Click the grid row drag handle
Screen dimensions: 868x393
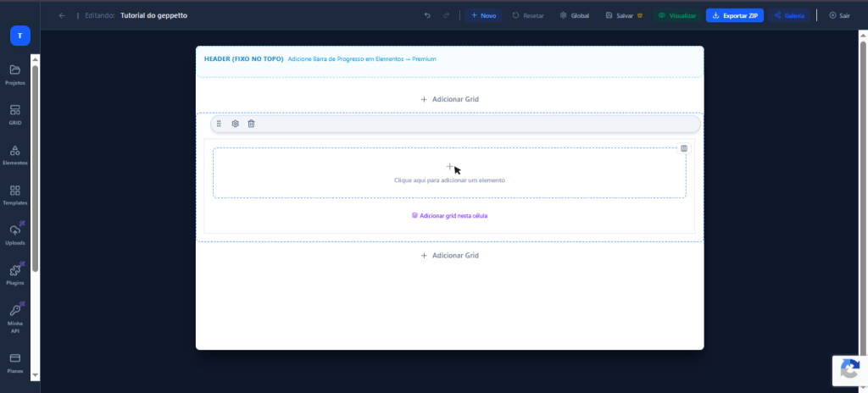click(219, 124)
